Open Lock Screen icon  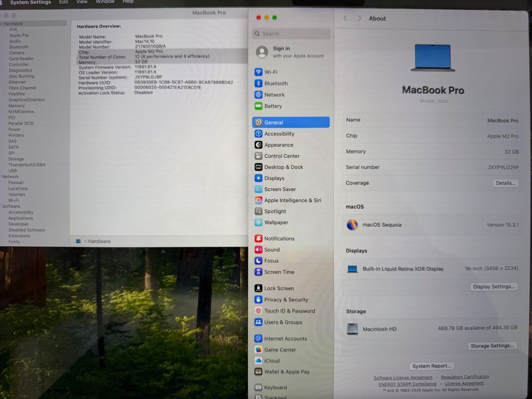[x=258, y=288]
